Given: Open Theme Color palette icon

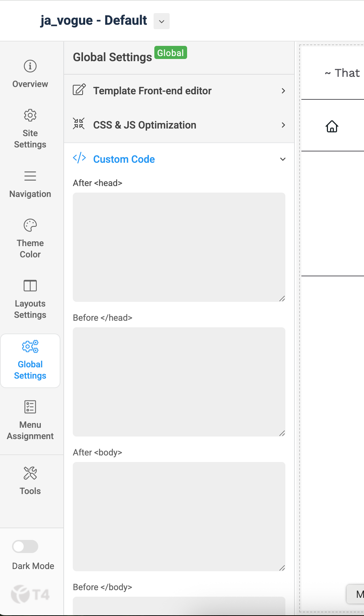Looking at the screenshot, I should [x=30, y=225].
